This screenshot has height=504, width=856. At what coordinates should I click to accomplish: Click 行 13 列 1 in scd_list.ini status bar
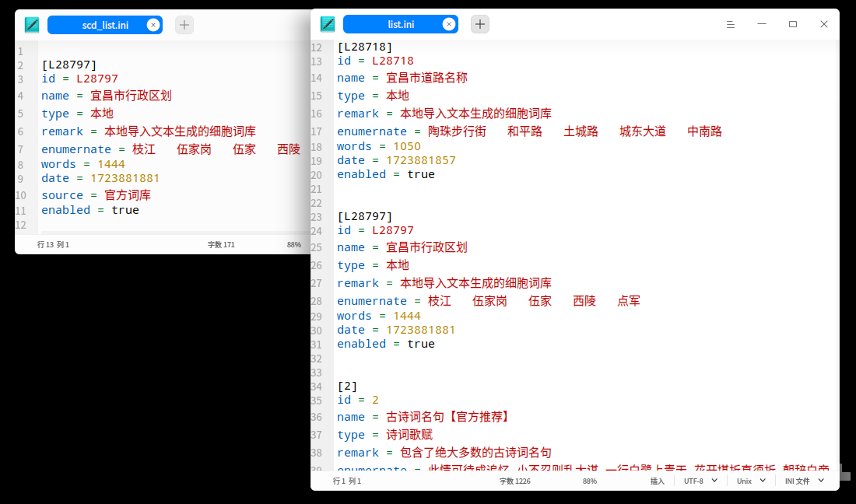53,244
